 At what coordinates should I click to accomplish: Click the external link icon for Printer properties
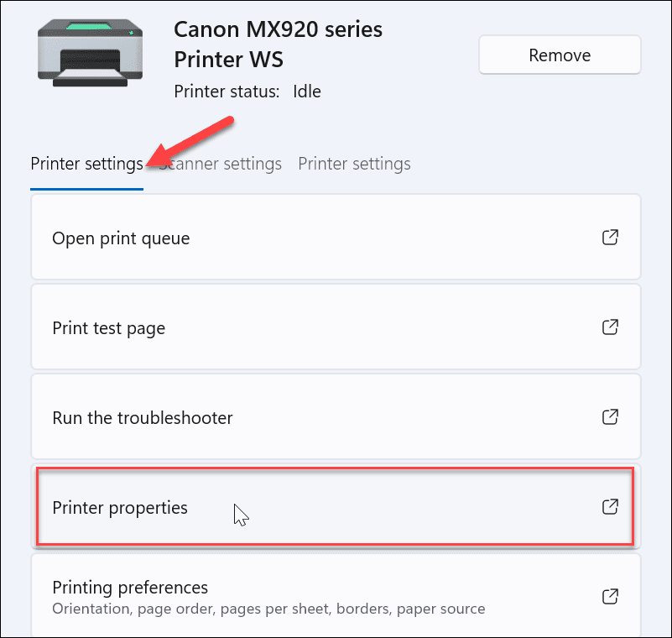point(610,507)
